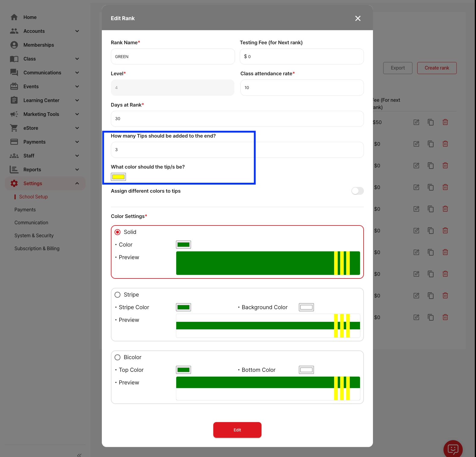Expand the Accounts menu chevron
Viewport: 476px width, 457px height.
(x=77, y=31)
